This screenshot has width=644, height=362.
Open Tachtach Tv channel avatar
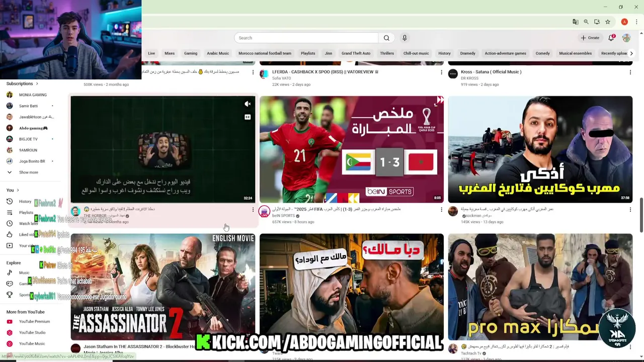tap(453, 348)
